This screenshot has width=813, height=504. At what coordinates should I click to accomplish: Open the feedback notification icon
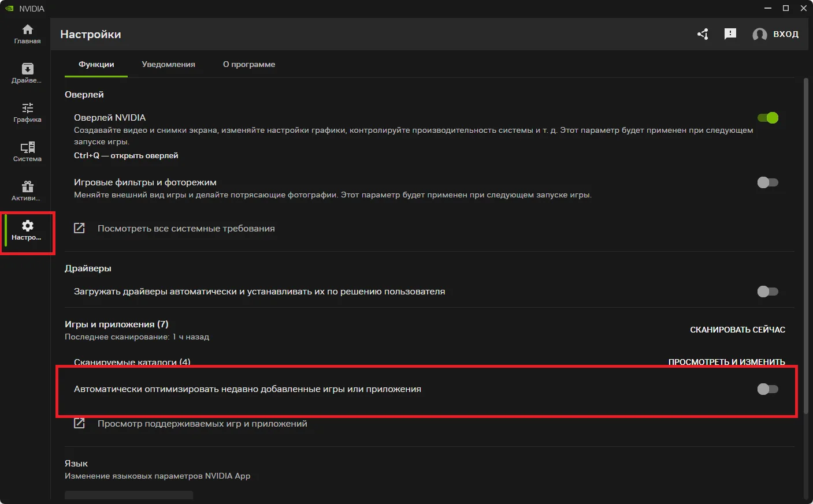point(730,34)
